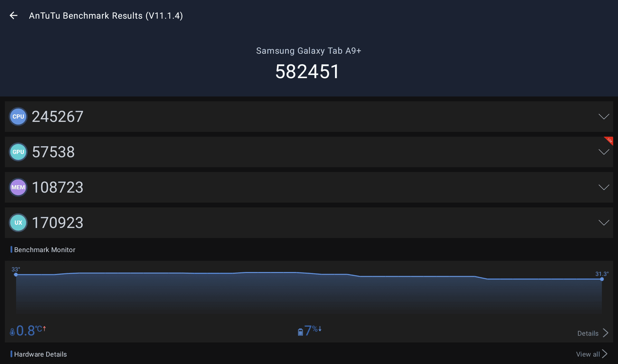618x364 pixels.
Task: Click the 33° start point on chart
Action: tap(16, 275)
